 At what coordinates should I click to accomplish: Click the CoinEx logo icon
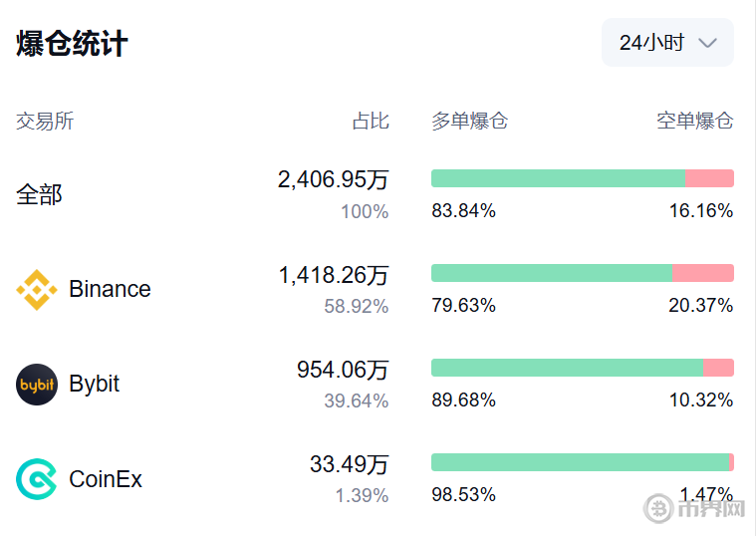(37, 479)
